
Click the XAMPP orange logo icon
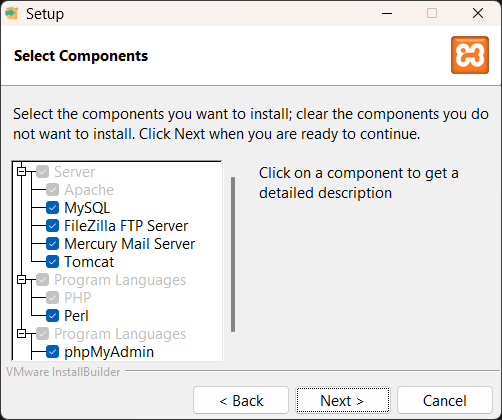(x=470, y=55)
